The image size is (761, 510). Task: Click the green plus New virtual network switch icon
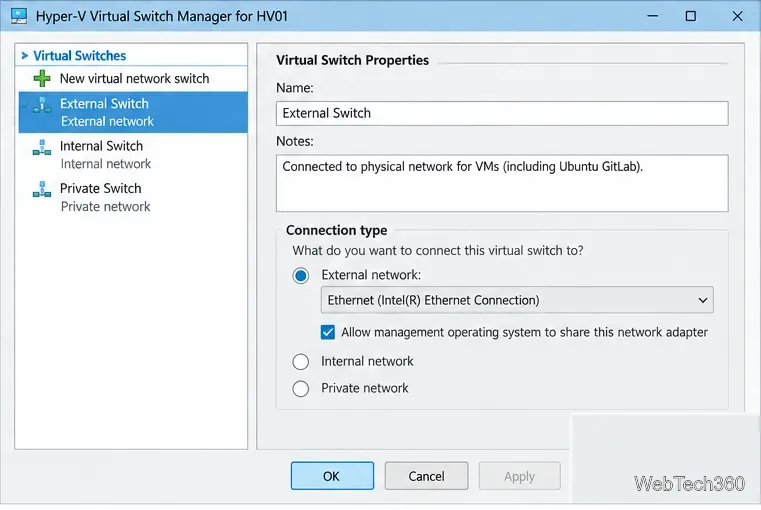[x=42, y=79]
